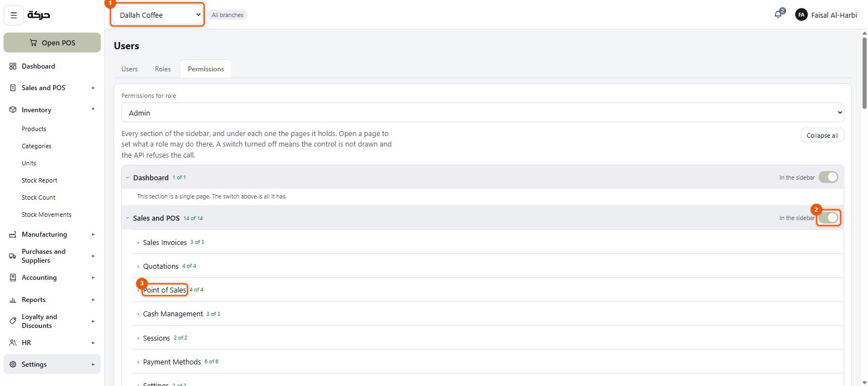Click the Settings gear icon
868x386 pixels.
(x=13, y=364)
